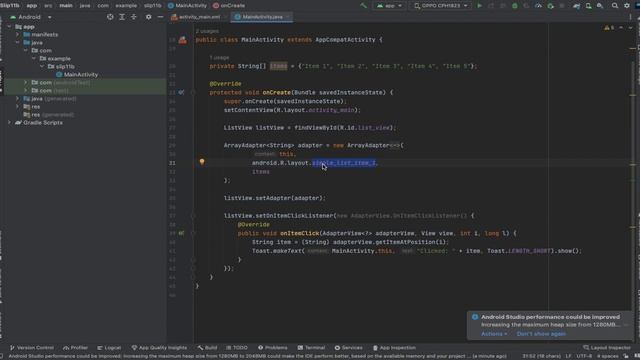
Task: Hide the project panel with minus icon
Action: [x=160, y=17]
